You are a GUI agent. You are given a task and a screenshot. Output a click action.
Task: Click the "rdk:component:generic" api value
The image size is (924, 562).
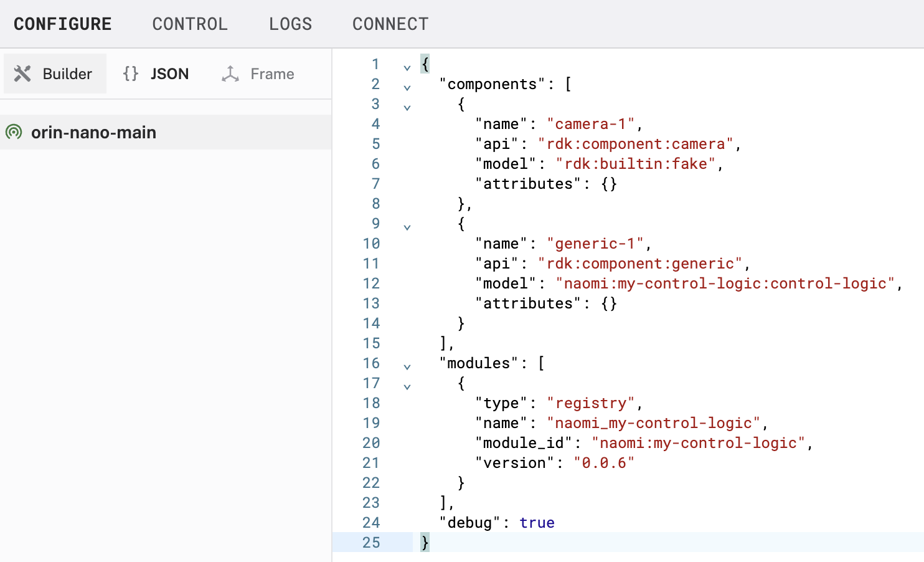640,264
